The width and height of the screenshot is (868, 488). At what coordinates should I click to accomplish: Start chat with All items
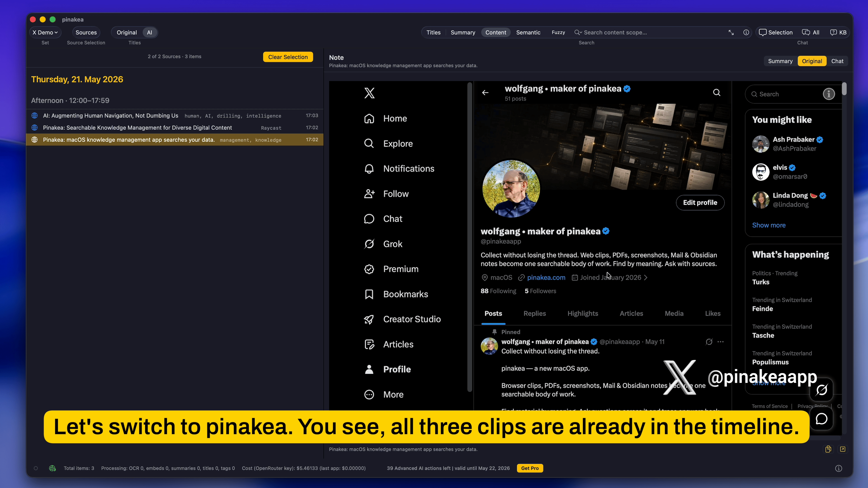(x=810, y=32)
